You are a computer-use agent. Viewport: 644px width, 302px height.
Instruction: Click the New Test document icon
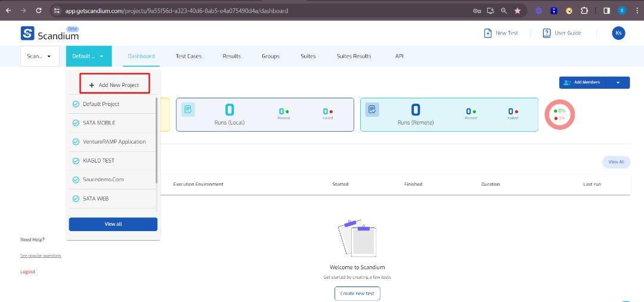(x=488, y=33)
